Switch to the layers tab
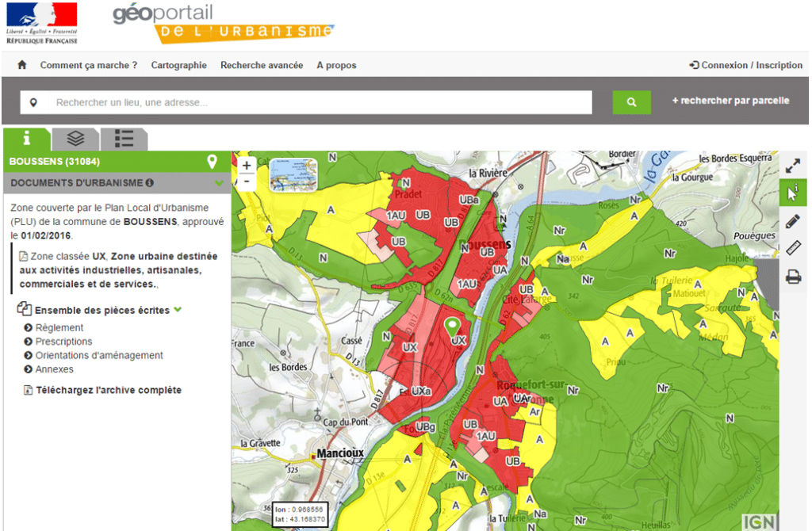This screenshot has height=531, width=812. click(75, 139)
